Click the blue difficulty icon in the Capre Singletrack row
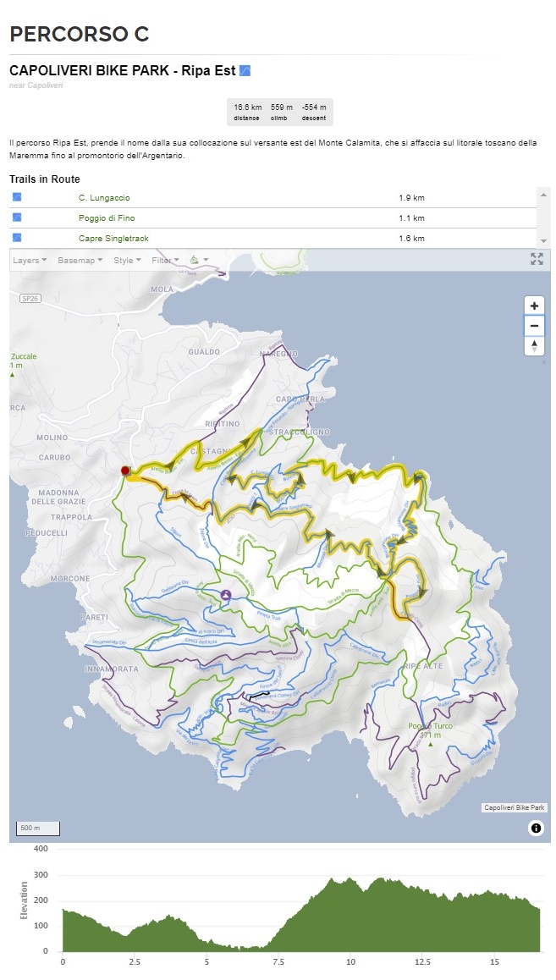 click(17, 238)
